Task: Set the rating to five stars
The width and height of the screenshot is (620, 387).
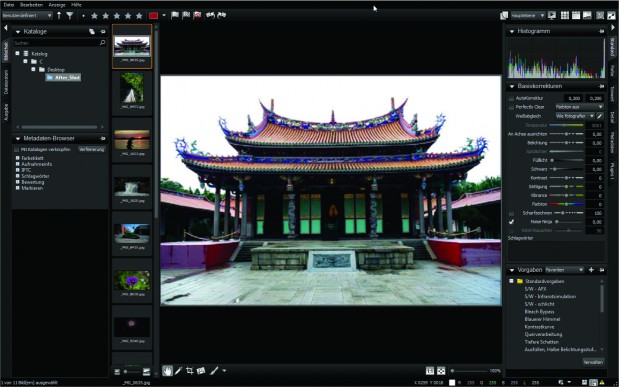Action: [139, 16]
